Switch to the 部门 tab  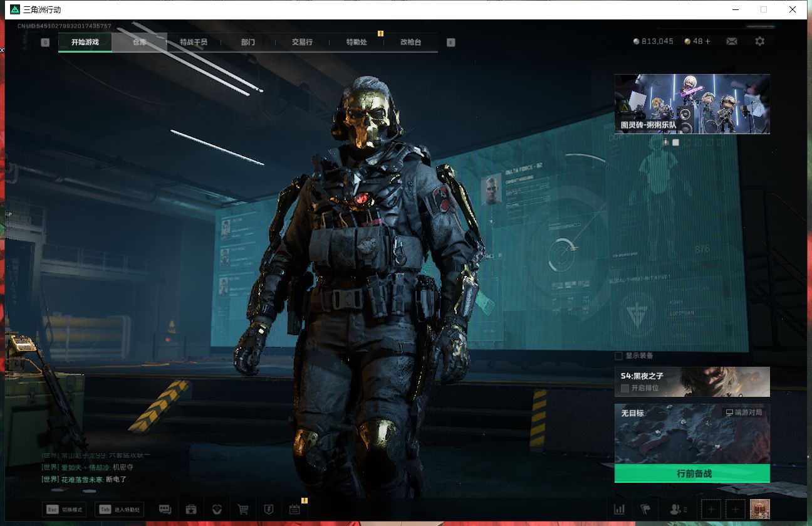pyautogui.click(x=247, y=42)
